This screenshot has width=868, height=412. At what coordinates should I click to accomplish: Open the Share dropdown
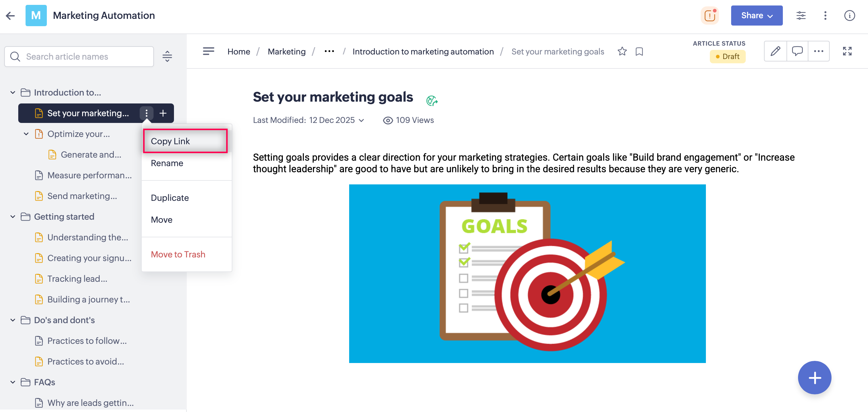[x=756, y=16]
